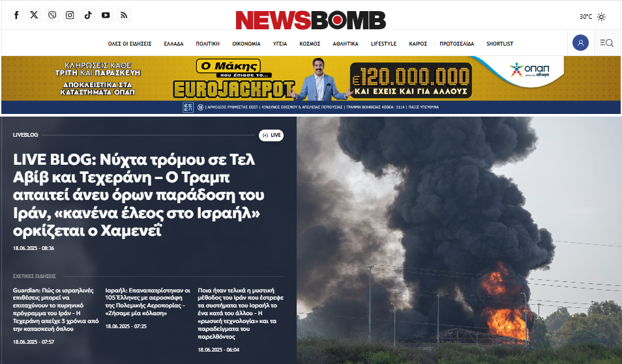Open the TikTok social icon
Screen dimensions: 622x364
pyautogui.click(x=88, y=16)
